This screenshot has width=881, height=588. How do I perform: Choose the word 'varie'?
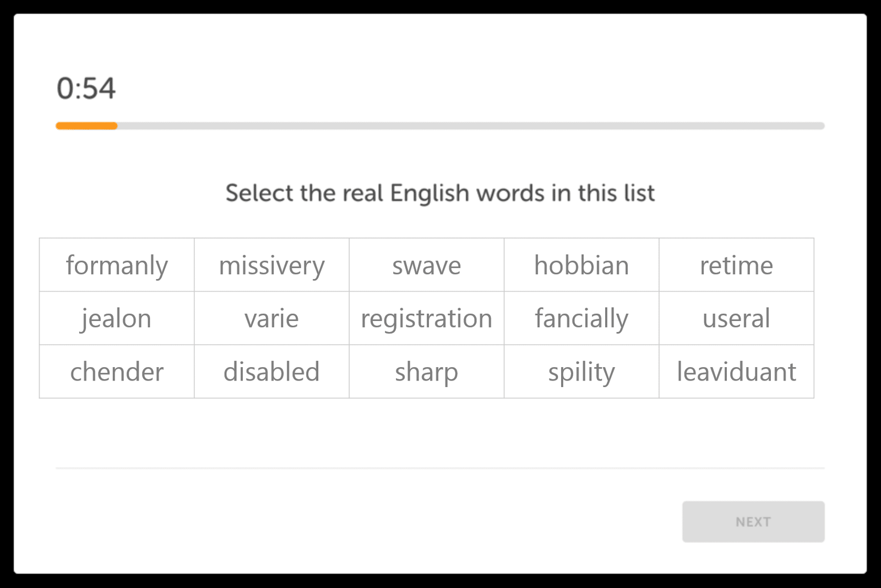click(x=271, y=318)
